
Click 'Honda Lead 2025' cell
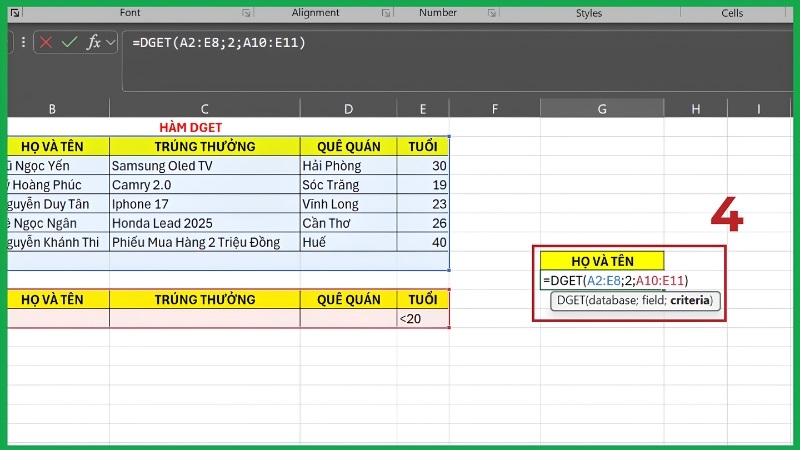pos(205,223)
